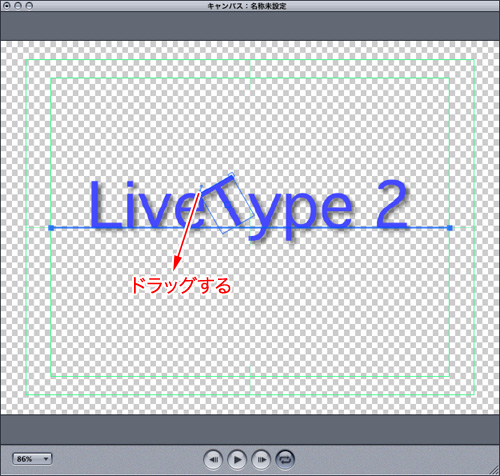Open the 86% zoom dropdown
The width and height of the screenshot is (500, 476).
32,459
